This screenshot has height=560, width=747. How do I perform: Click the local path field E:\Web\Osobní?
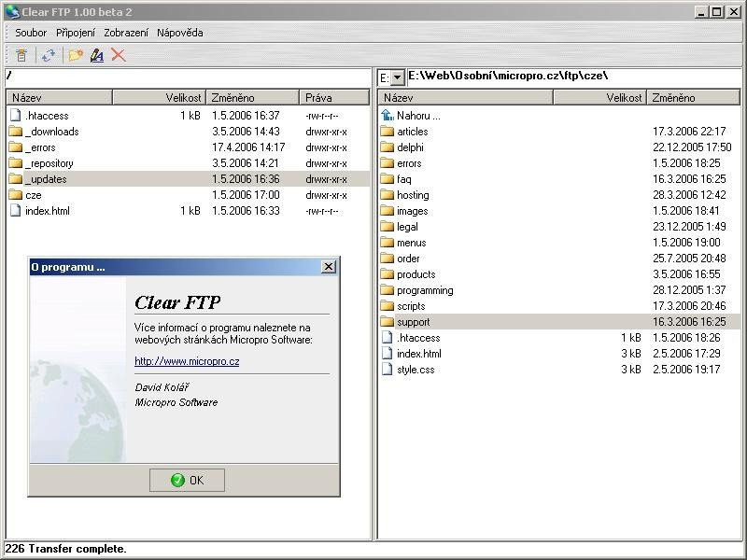tap(573, 77)
